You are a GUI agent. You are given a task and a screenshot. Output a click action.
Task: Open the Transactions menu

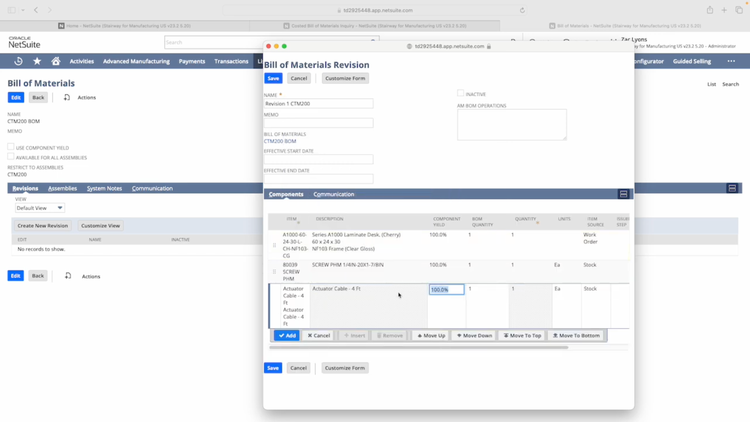[231, 61]
